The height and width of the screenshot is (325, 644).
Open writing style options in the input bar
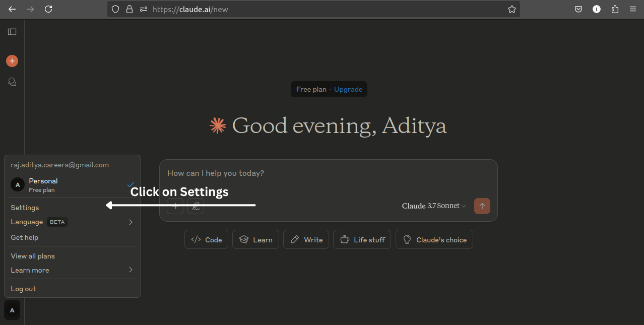(196, 206)
